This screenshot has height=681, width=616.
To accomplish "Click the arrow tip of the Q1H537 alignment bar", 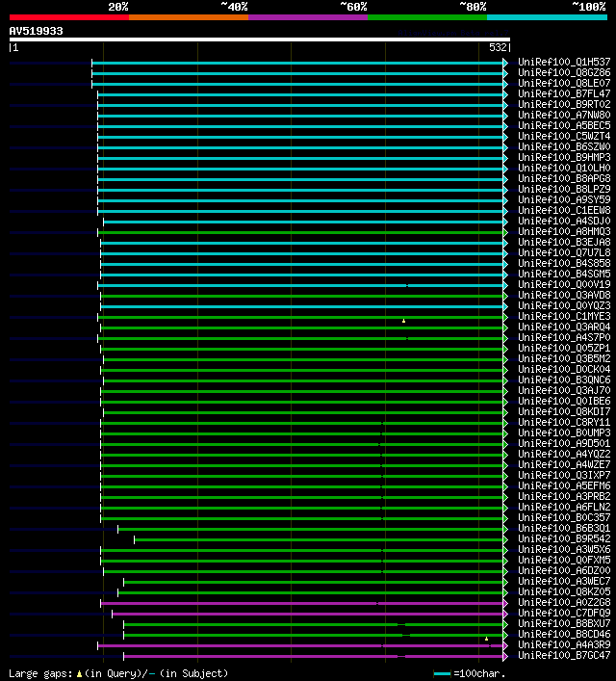I will 505,63.
